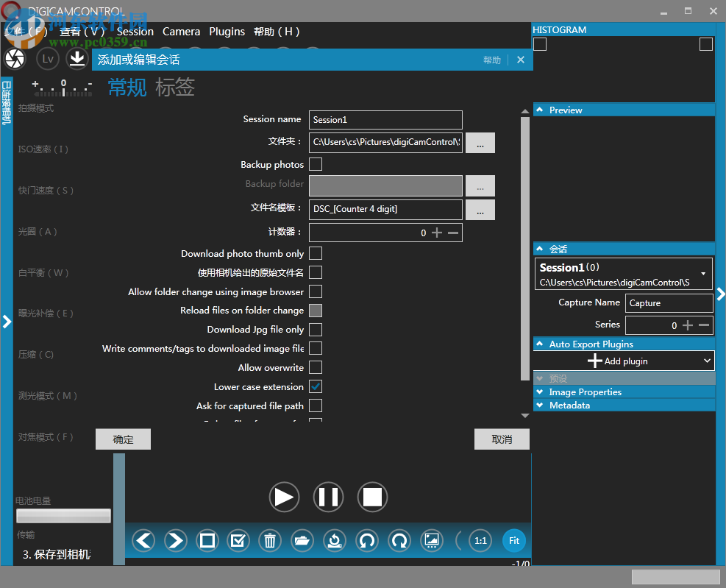The width and height of the screenshot is (726, 588).
Task: Select the rotate left icon
Action: (366, 540)
